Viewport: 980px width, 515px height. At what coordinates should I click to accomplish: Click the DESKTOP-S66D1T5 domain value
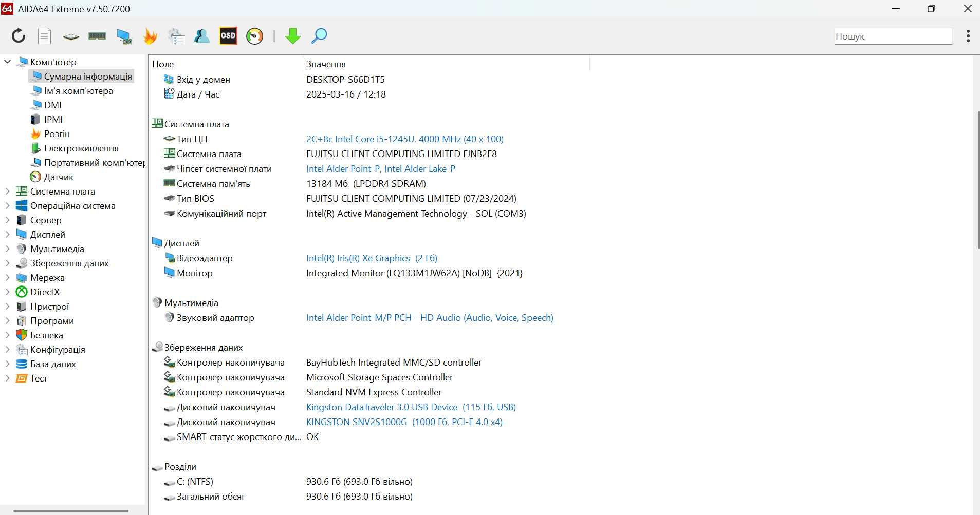pos(345,79)
